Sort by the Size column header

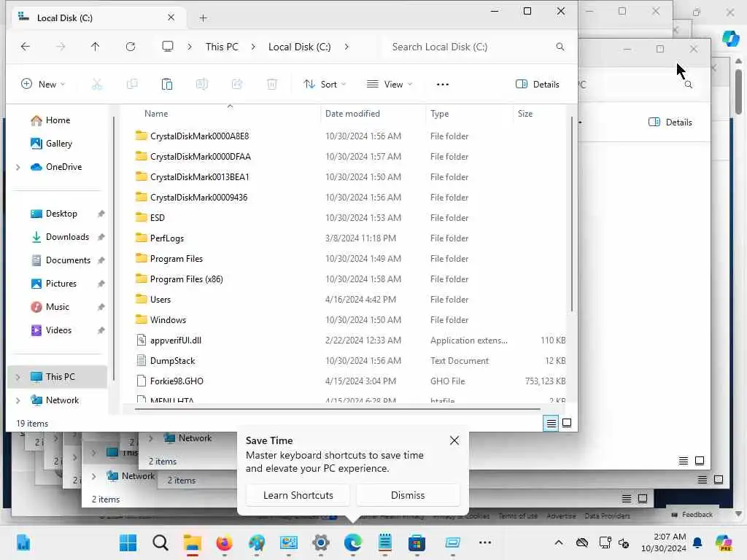pyautogui.click(x=525, y=113)
